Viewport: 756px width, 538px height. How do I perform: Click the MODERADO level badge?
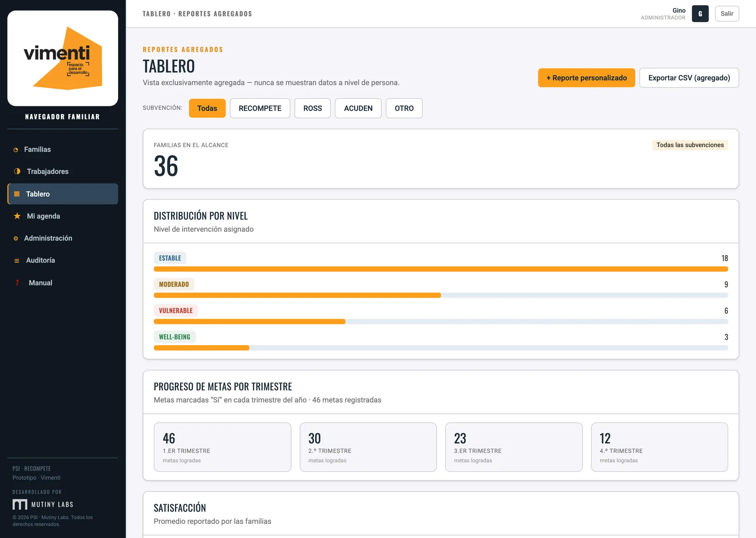click(174, 284)
